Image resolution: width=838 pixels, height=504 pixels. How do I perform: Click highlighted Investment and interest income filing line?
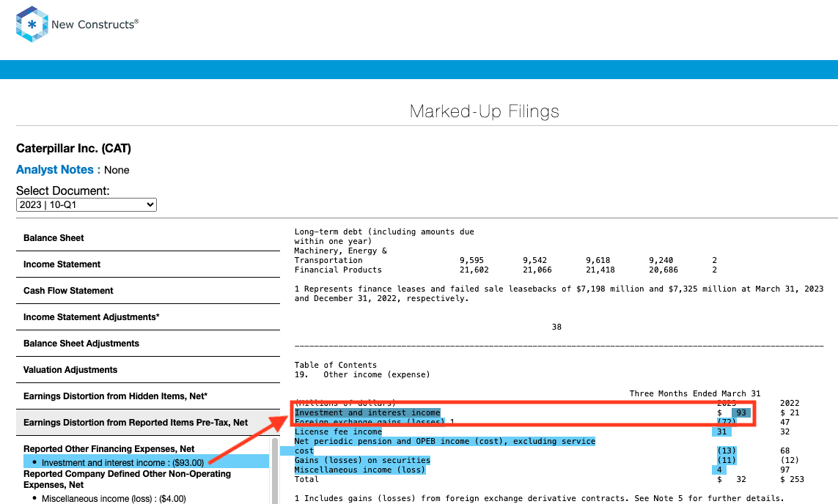(x=367, y=412)
